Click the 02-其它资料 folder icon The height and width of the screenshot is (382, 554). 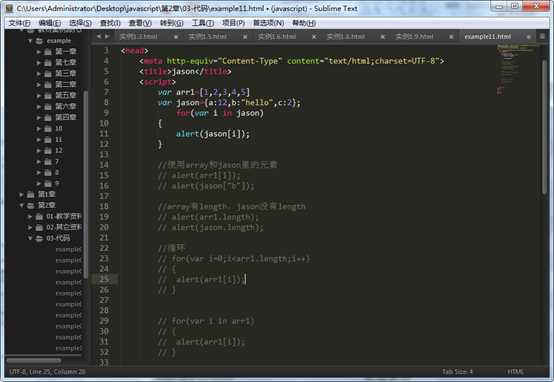click(39, 227)
